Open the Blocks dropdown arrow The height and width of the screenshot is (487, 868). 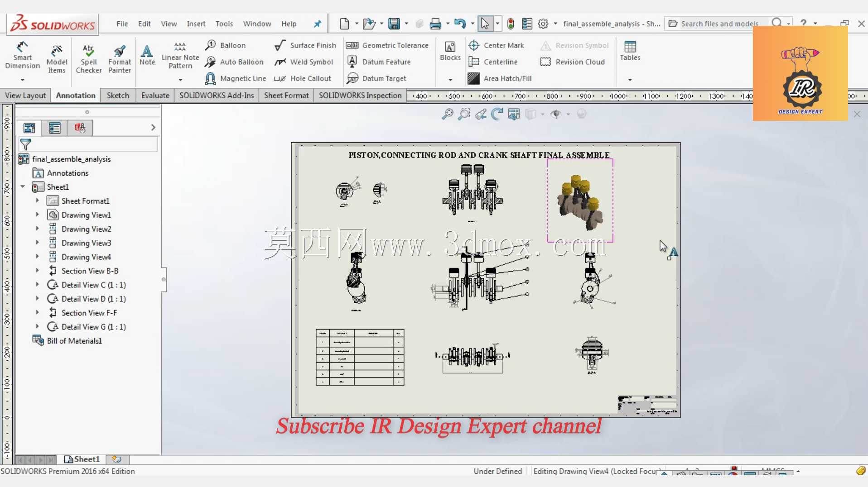pyautogui.click(x=450, y=80)
